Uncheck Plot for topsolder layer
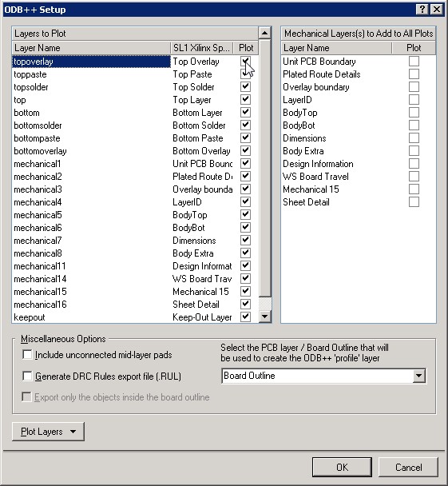The height and width of the screenshot is (486, 448). [245, 86]
